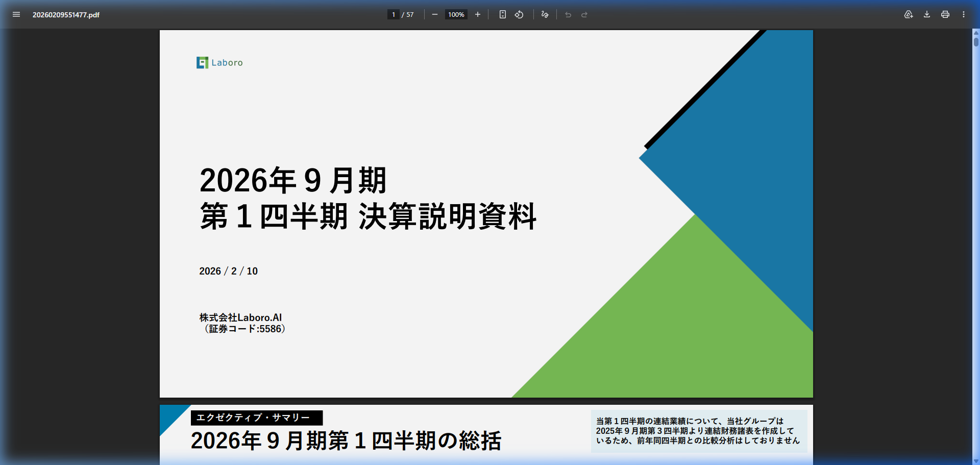Click the scrollbar up arrow
Image resolution: width=980 pixels, height=465 pixels.
(976, 32)
